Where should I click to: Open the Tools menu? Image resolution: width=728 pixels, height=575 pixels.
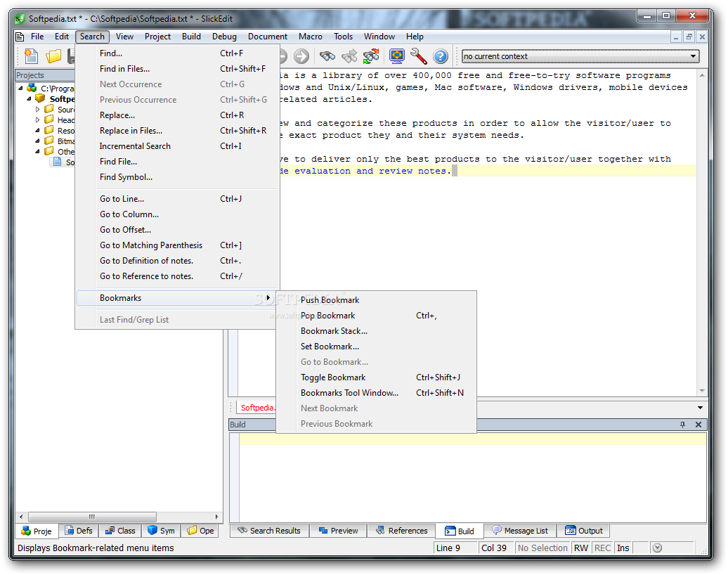coord(343,37)
